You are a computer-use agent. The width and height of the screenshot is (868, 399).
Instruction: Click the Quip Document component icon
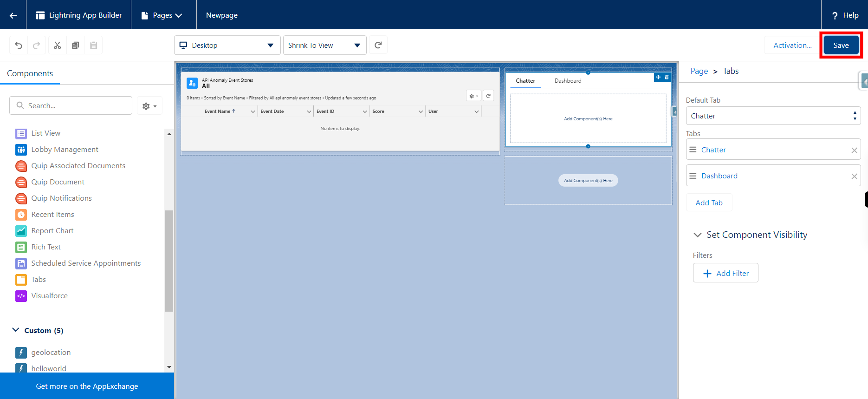[x=21, y=182]
